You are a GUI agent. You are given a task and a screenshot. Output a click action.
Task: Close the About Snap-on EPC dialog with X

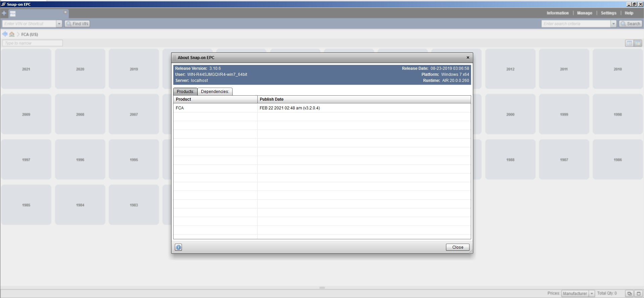click(x=468, y=58)
